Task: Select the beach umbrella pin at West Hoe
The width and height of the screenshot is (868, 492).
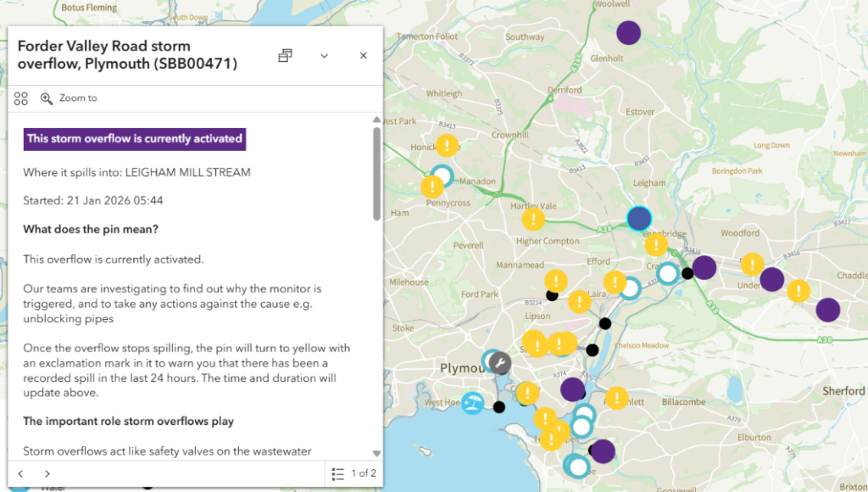Action: tap(473, 404)
